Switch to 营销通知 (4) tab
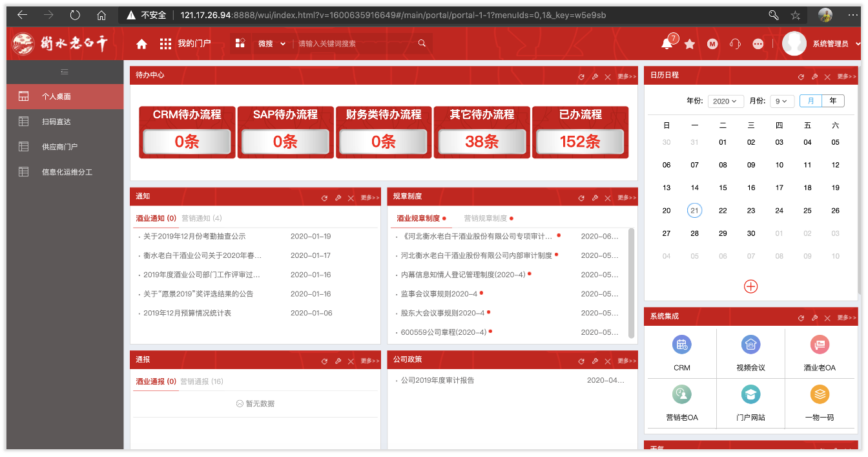Screen dimensions: 868x457 coord(201,218)
